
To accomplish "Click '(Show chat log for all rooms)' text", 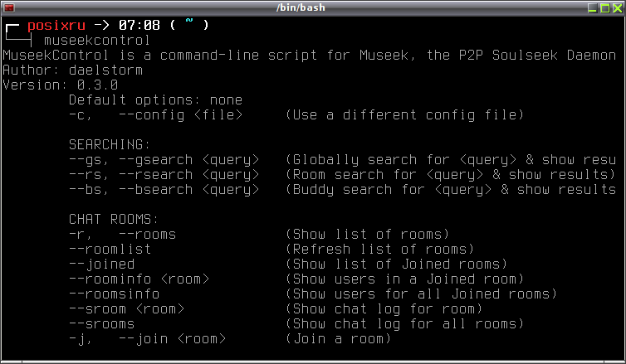I will (x=404, y=323).
